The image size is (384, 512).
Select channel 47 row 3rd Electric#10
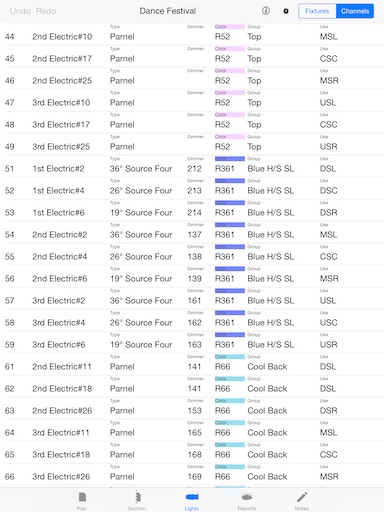coord(192,100)
